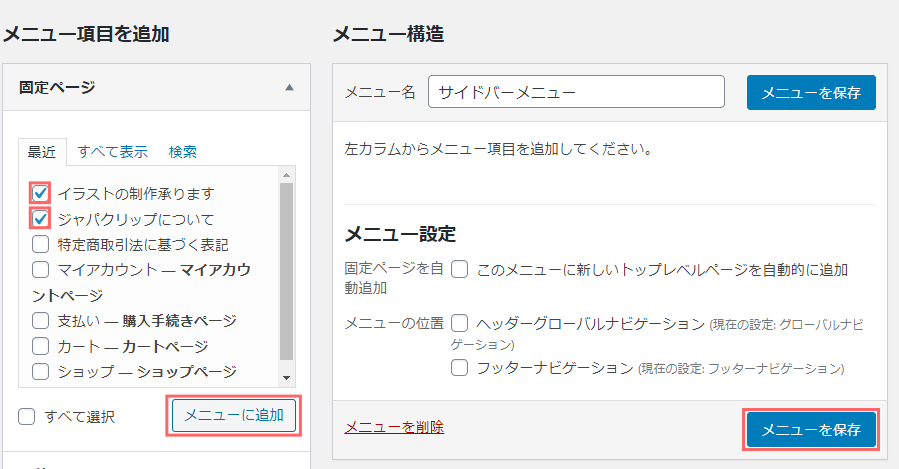
Task: Check ヘッダーグローバルナビゲーション location
Action: coord(459,323)
